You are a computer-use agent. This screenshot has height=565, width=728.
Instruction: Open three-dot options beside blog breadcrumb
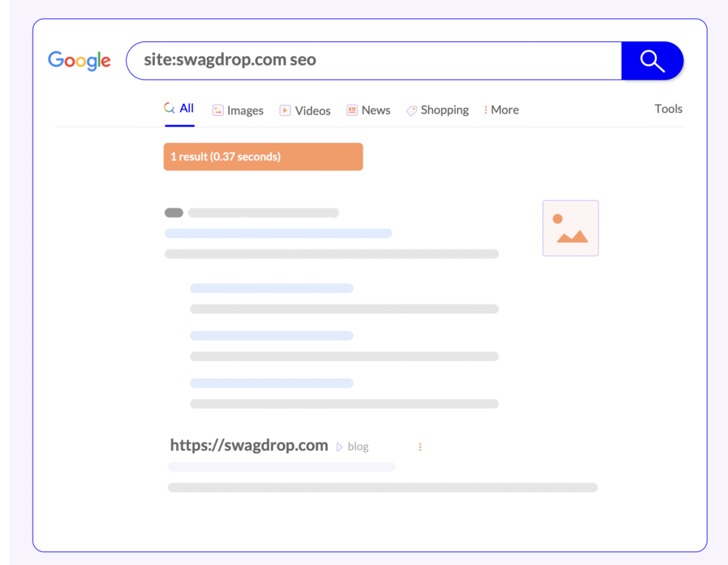420,447
